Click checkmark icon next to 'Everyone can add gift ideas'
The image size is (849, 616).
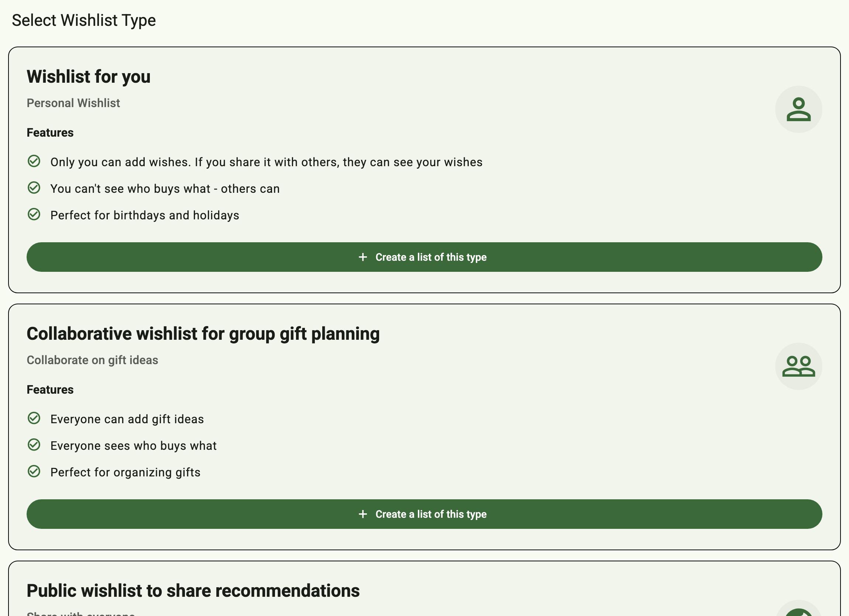point(34,418)
